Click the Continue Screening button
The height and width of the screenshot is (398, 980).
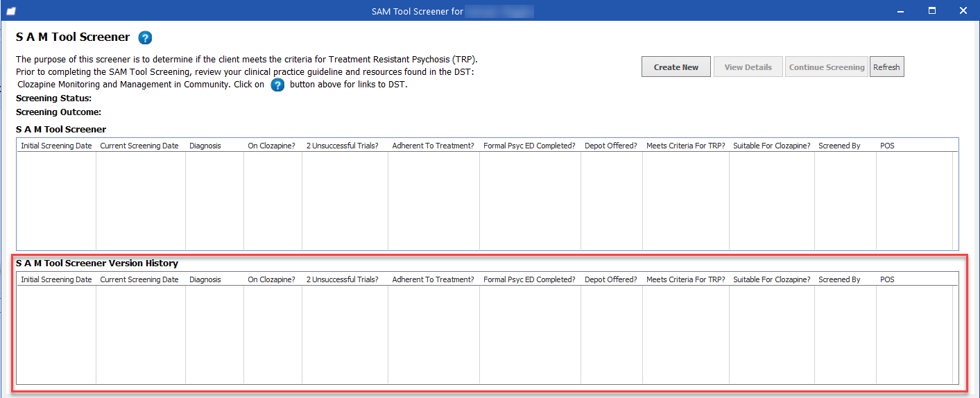click(x=826, y=67)
